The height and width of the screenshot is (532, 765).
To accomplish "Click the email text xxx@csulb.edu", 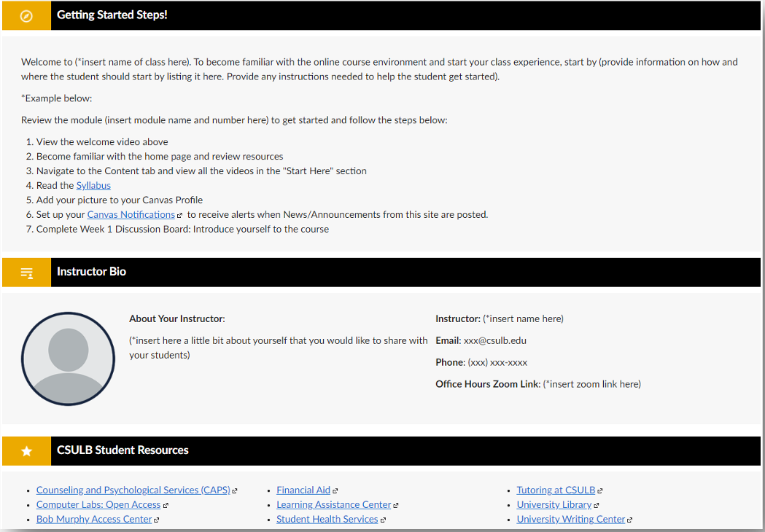I will pyautogui.click(x=495, y=341).
